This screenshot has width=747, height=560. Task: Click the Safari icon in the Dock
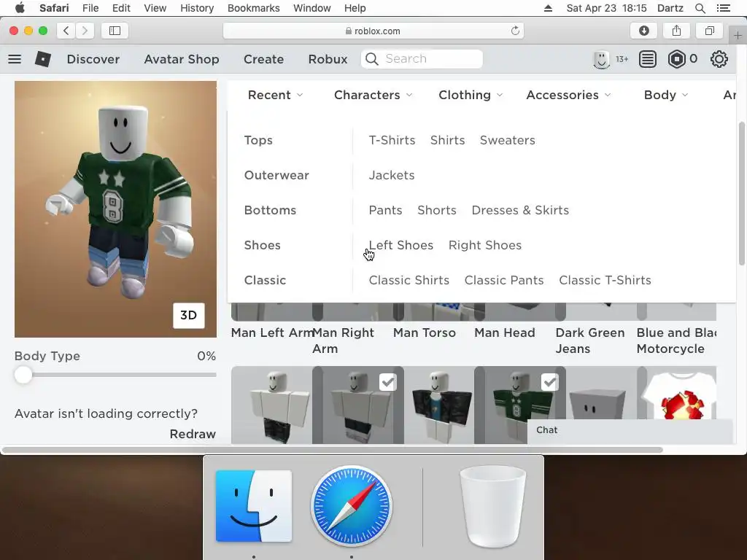(352, 506)
